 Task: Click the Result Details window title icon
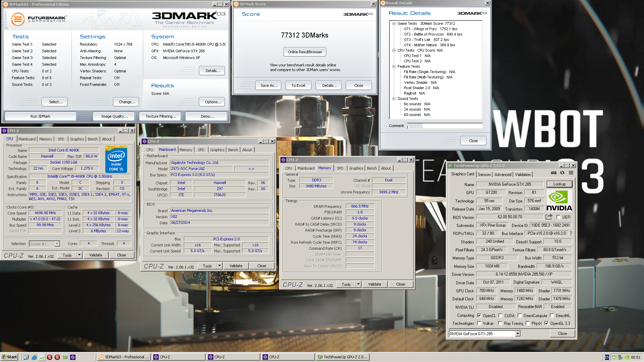coord(383,3)
